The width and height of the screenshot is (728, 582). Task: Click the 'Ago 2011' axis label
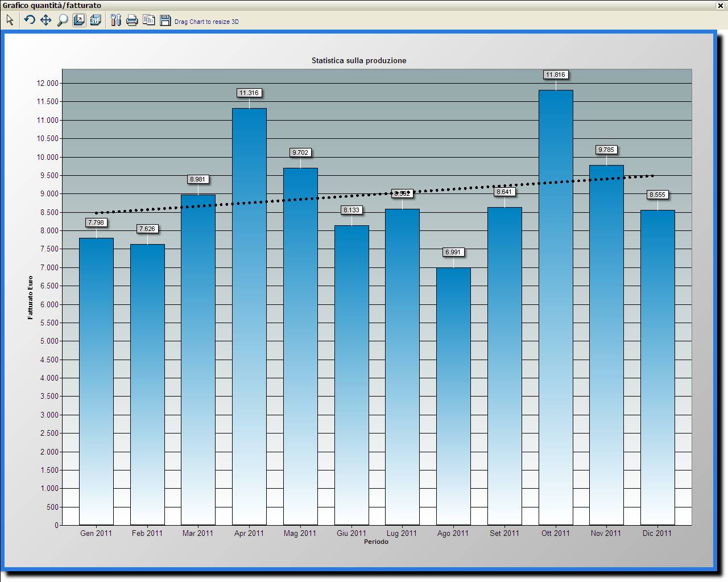[453, 533]
